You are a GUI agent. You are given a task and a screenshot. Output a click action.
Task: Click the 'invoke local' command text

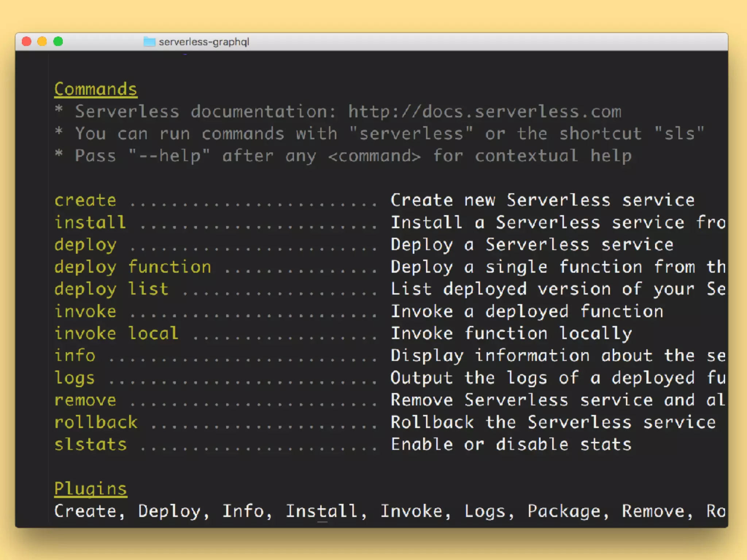[116, 334]
